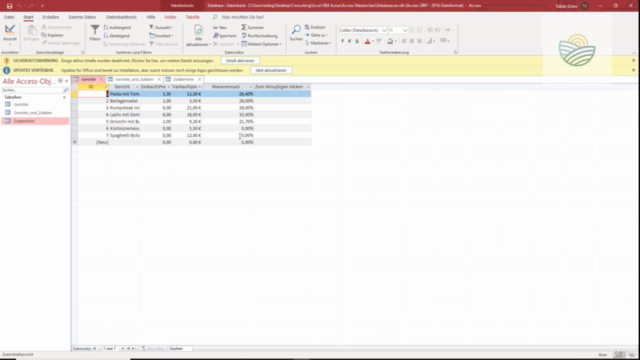The image size is (640, 360).
Task: Select cell Rumpsteak in Gericht column
Action: point(124,108)
